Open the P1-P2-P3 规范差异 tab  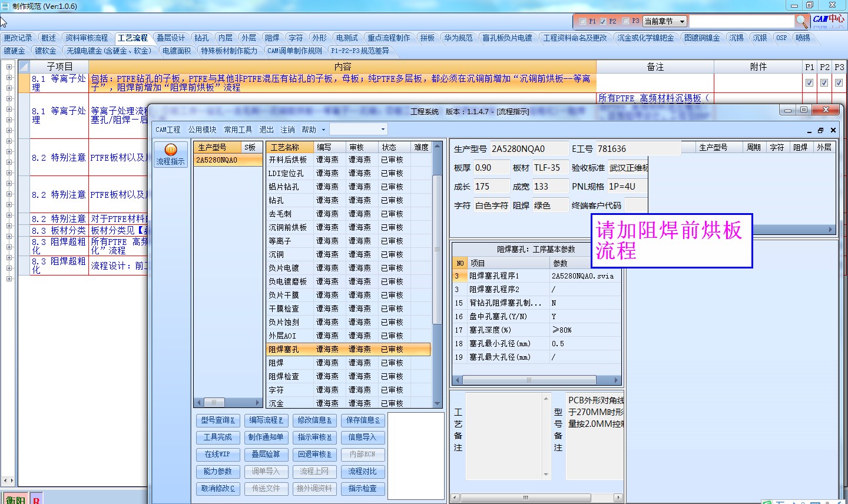point(360,51)
